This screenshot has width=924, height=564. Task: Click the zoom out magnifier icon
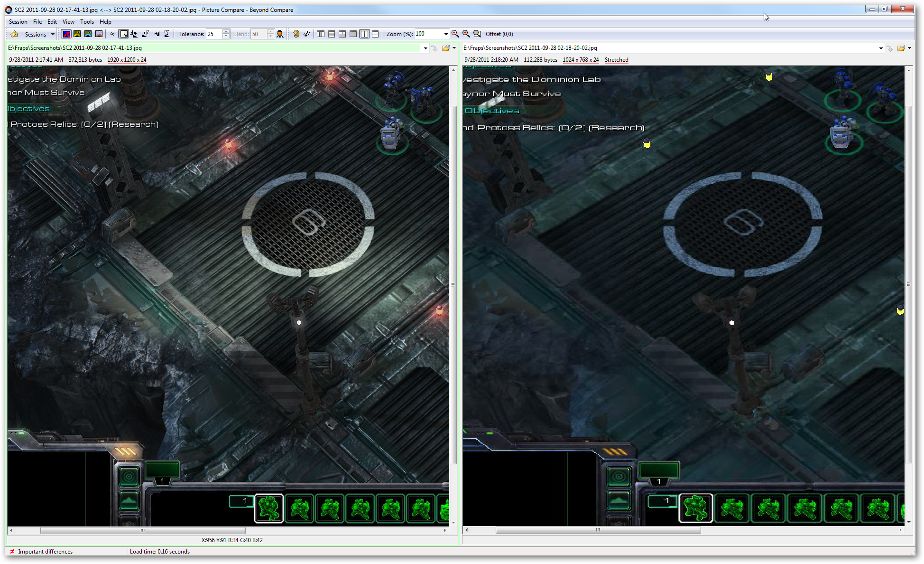coord(466,34)
